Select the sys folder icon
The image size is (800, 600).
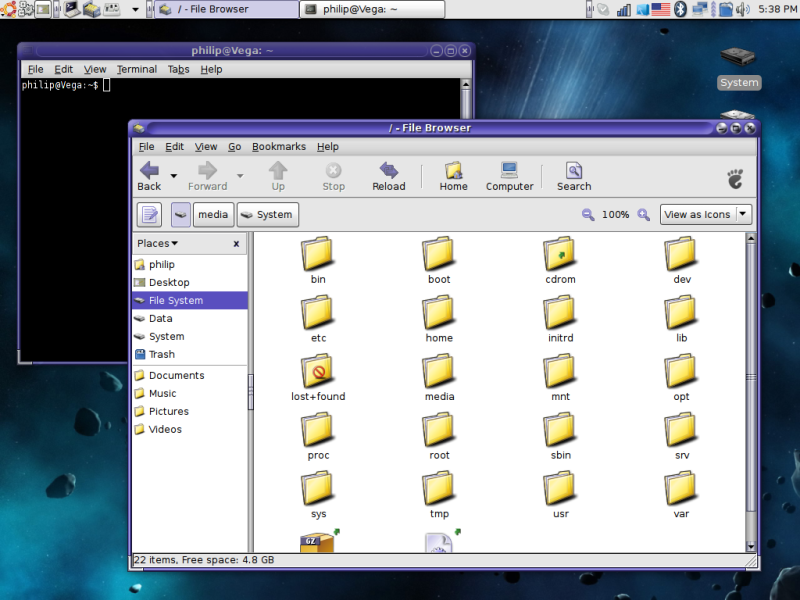click(317, 488)
